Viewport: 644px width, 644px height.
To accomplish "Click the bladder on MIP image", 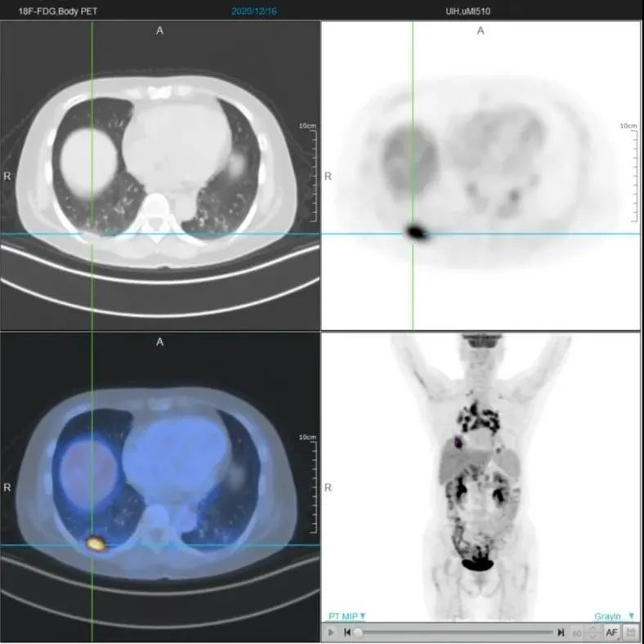I will click(x=477, y=565).
